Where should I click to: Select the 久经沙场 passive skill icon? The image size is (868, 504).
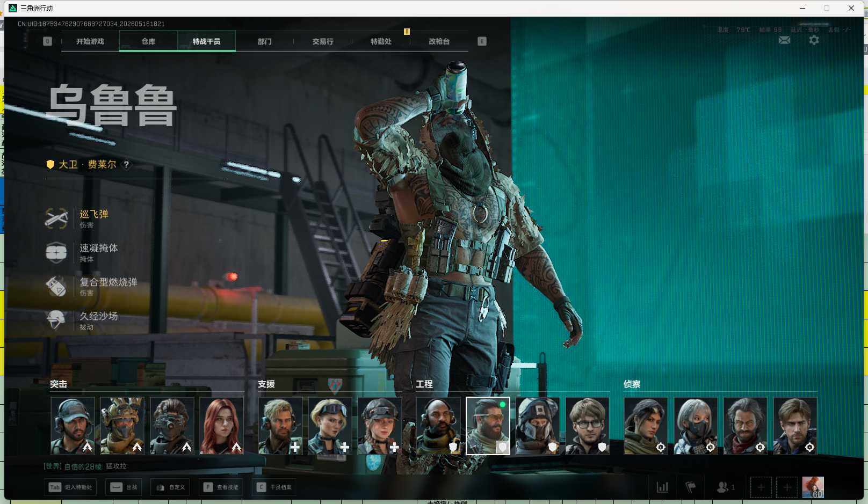(x=56, y=320)
